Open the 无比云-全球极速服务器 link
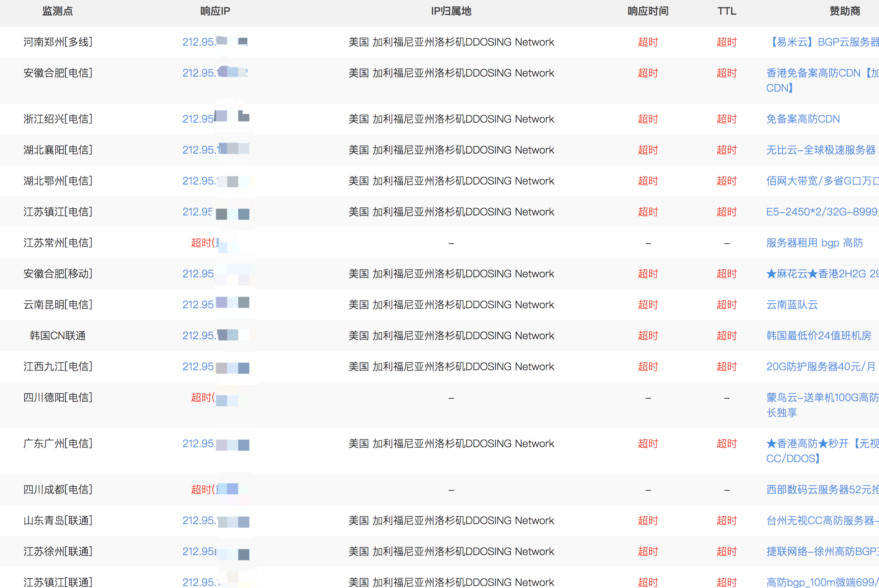This screenshot has height=588, width=879. coord(820,150)
